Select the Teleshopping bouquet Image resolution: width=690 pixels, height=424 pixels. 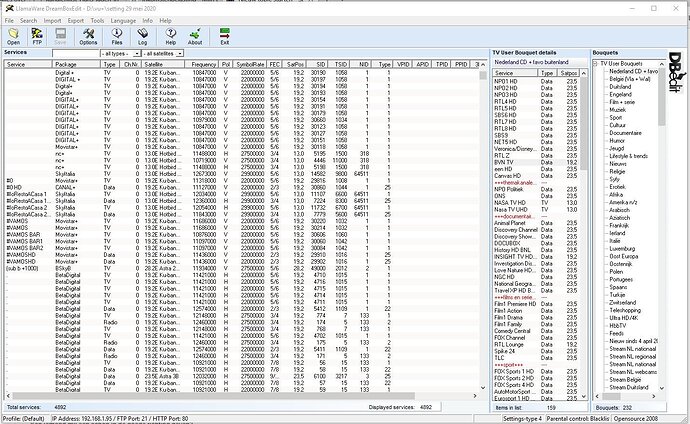625,310
